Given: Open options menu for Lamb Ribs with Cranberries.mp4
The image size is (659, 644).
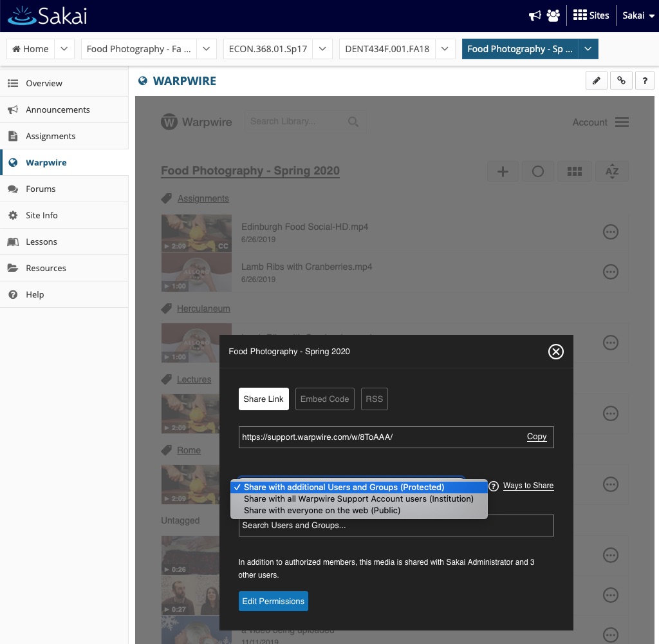Looking at the screenshot, I should click(x=611, y=272).
